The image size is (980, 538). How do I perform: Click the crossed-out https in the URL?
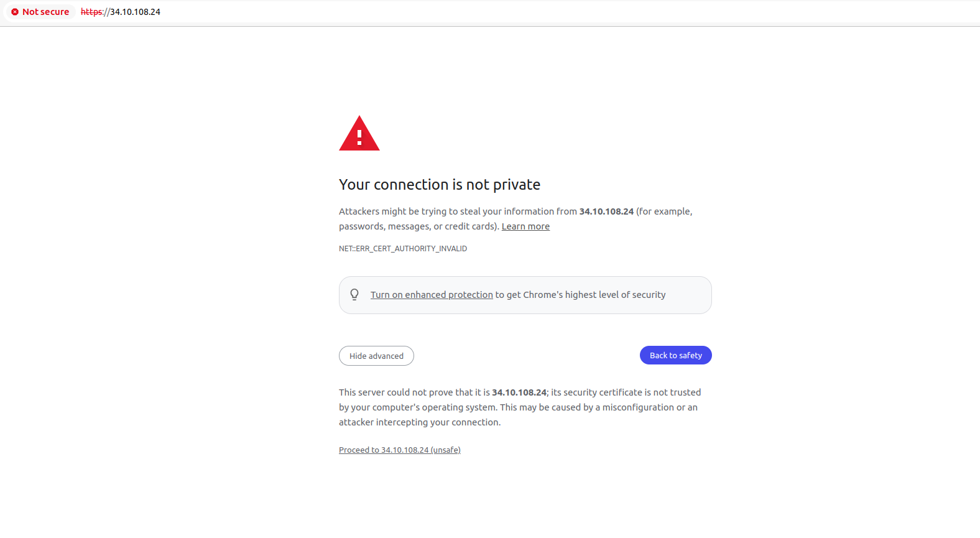pyautogui.click(x=91, y=12)
